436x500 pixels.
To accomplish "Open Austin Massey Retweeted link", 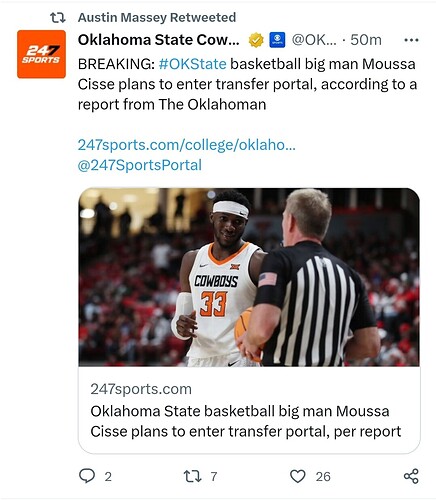I will point(157,17).
